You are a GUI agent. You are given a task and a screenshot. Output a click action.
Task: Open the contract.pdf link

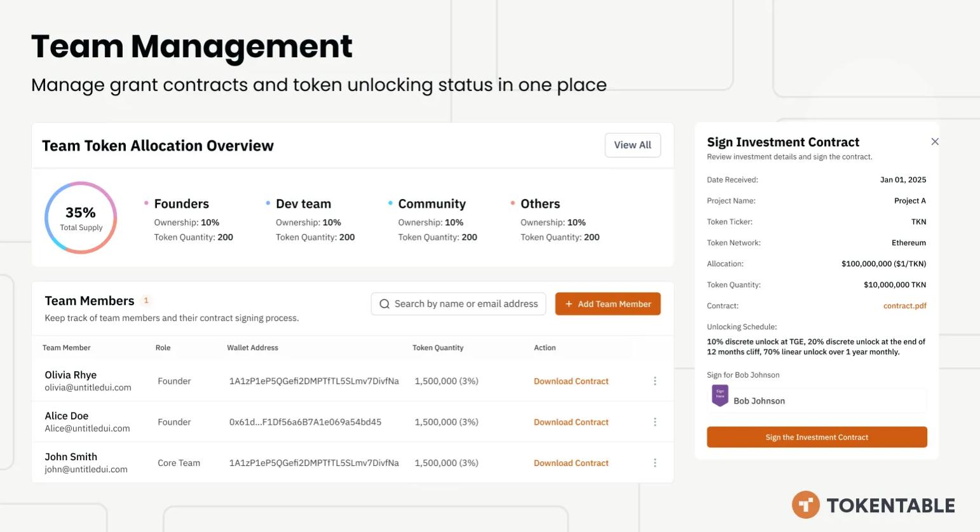[x=904, y=306]
